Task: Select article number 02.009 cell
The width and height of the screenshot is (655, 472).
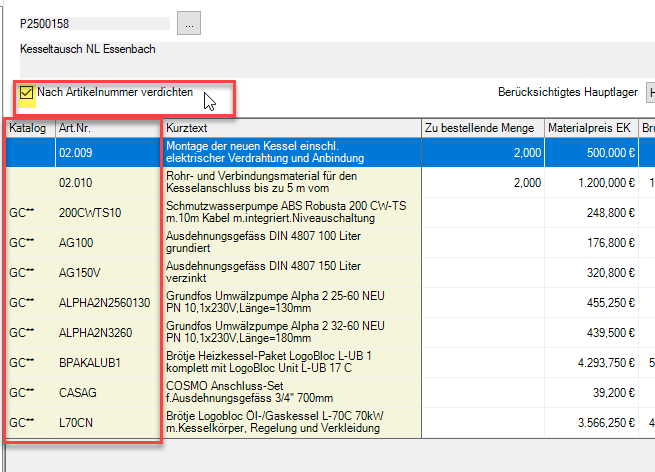Action: click(x=108, y=152)
